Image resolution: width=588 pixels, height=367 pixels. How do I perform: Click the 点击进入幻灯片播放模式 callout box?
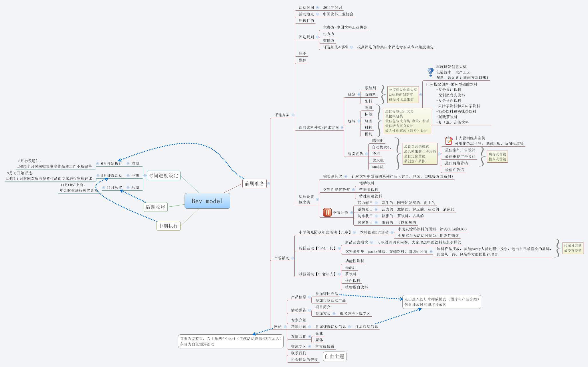pyautogui.click(x=442, y=302)
